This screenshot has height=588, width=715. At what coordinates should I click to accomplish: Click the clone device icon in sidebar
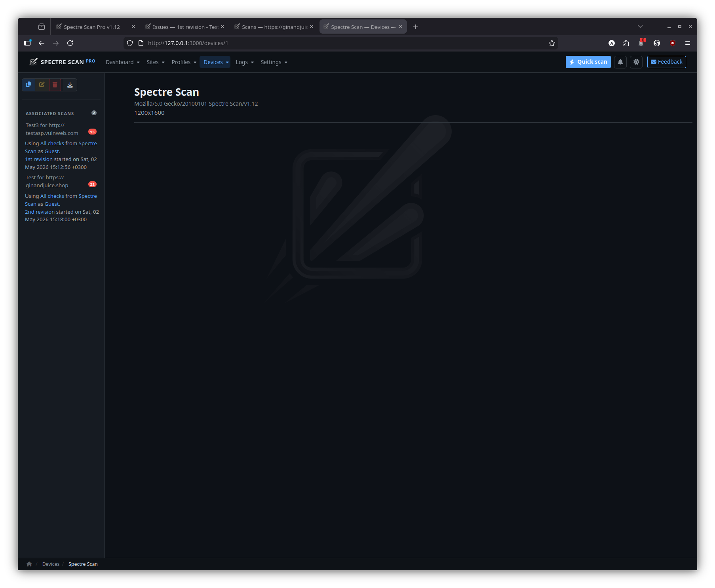pos(29,85)
